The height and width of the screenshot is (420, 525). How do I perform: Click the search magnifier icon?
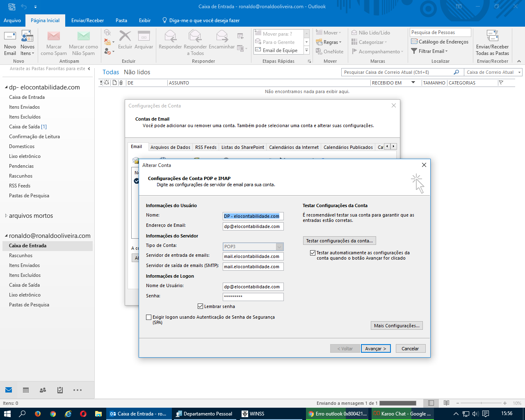pyautogui.click(x=456, y=72)
